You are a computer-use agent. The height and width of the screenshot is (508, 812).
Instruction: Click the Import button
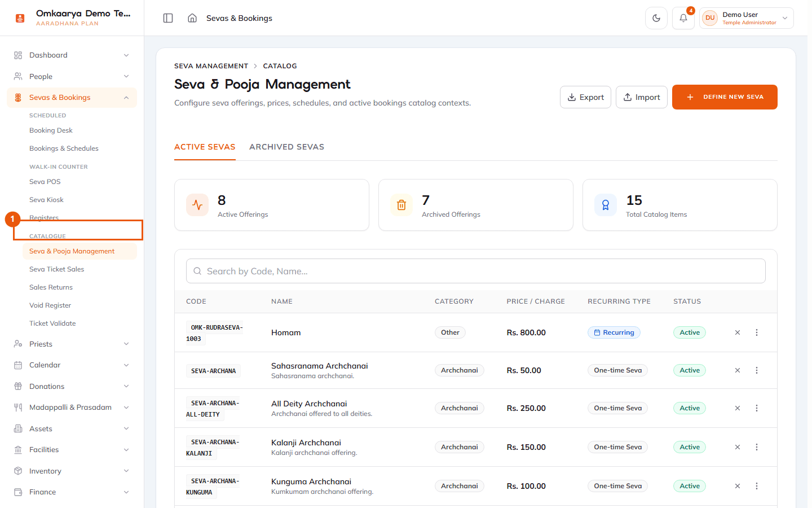[x=642, y=97]
